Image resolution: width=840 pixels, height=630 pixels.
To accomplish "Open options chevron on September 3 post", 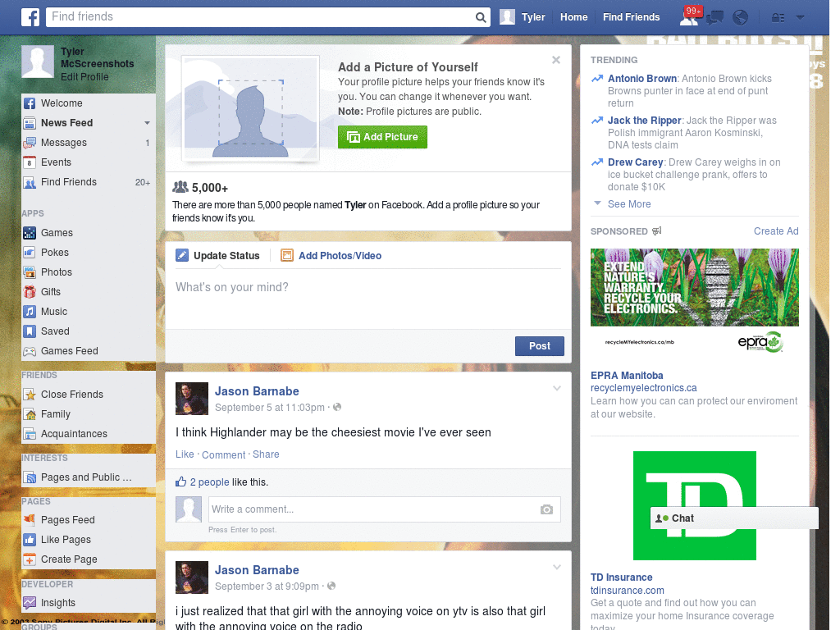I will tap(557, 568).
